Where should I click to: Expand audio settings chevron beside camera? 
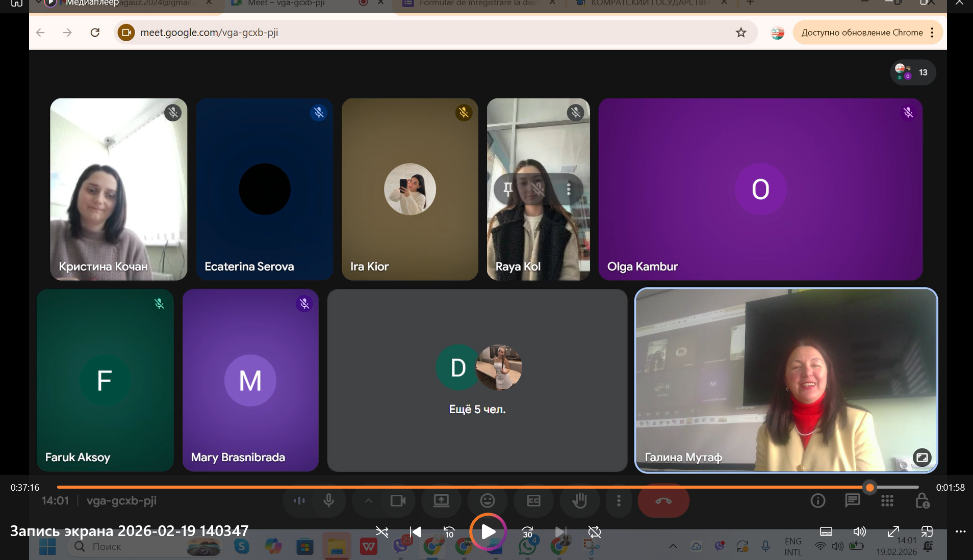click(x=368, y=501)
